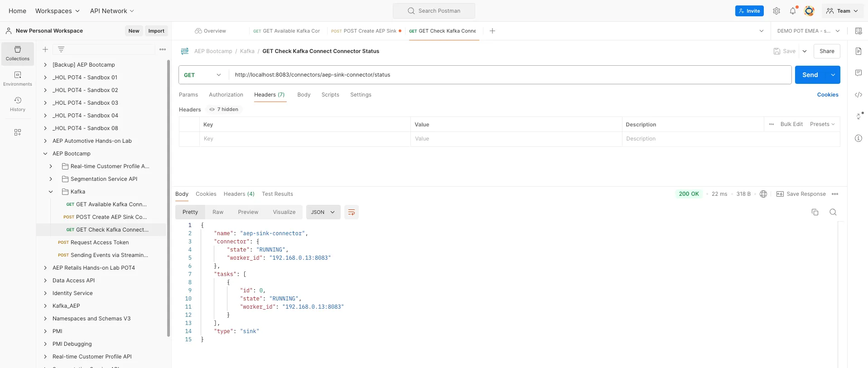Open the Test Results response tab
The image size is (868, 368).
tap(277, 194)
